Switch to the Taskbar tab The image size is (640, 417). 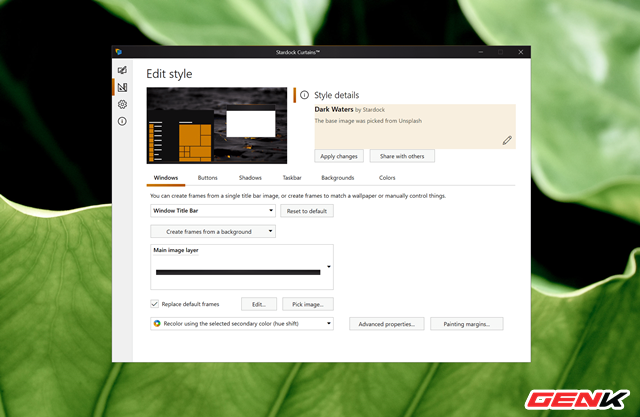(x=292, y=178)
